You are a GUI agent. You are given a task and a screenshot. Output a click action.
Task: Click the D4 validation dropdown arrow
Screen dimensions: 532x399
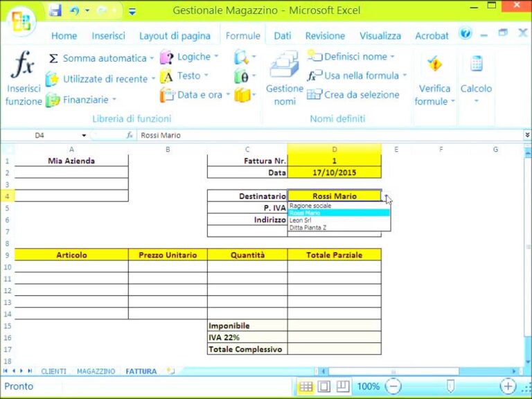pyautogui.click(x=386, y=196)
